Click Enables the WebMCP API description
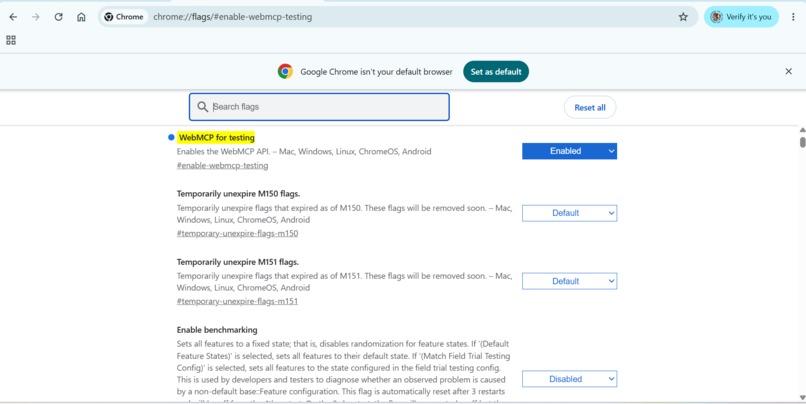This screenshot has width=806, height=404. click(x=304, y=152)
